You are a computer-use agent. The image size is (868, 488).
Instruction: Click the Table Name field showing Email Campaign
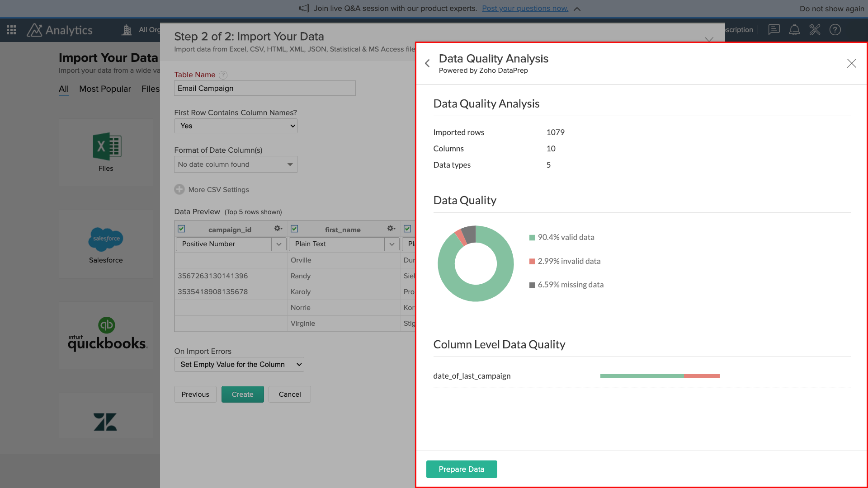[264, 88]
